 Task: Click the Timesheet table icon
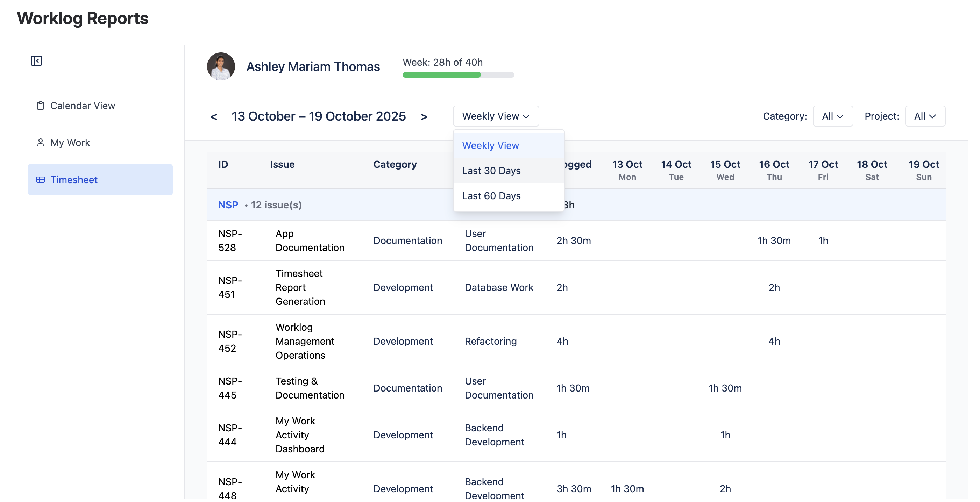pos(40,180)
